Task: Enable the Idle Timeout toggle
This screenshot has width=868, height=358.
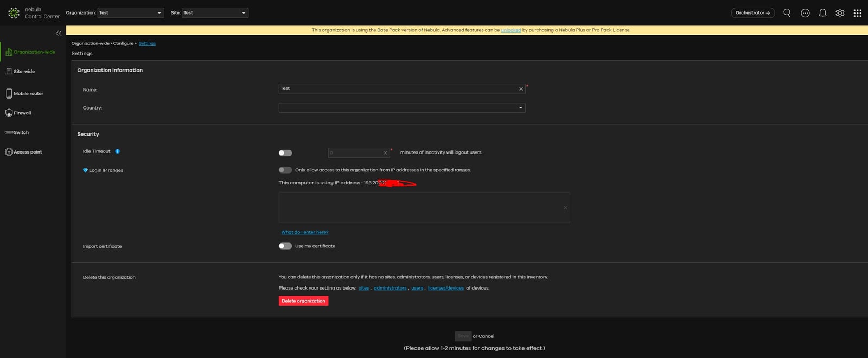Action: click(x=285, y=153)
